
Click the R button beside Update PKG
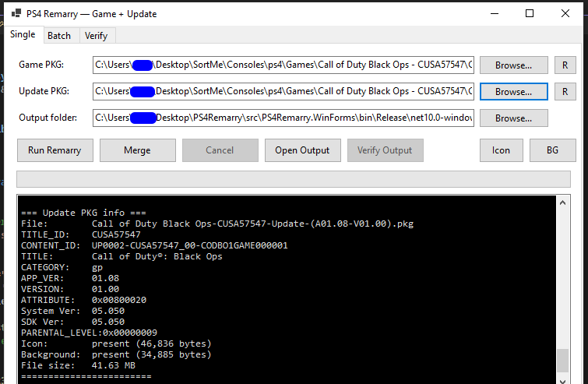coord(565,91)
